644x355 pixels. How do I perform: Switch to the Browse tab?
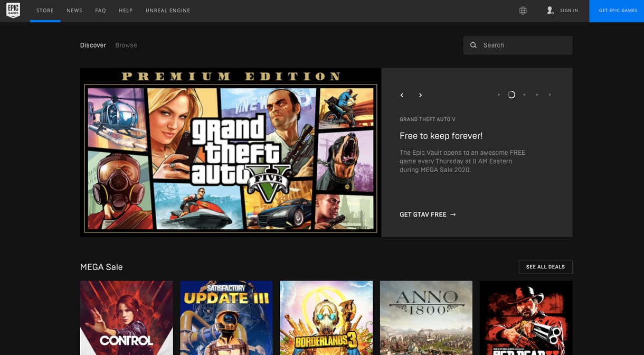coord(126,45)
